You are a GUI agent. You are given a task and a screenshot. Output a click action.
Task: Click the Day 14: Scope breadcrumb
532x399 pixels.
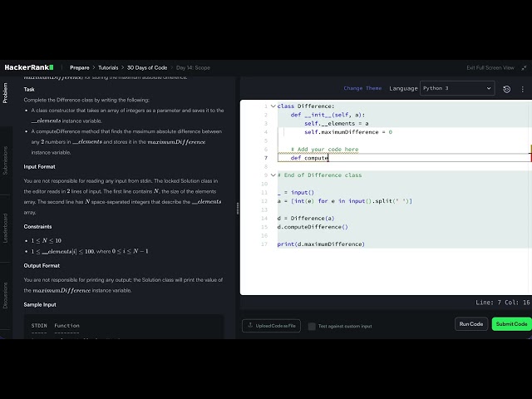[193, 68]
